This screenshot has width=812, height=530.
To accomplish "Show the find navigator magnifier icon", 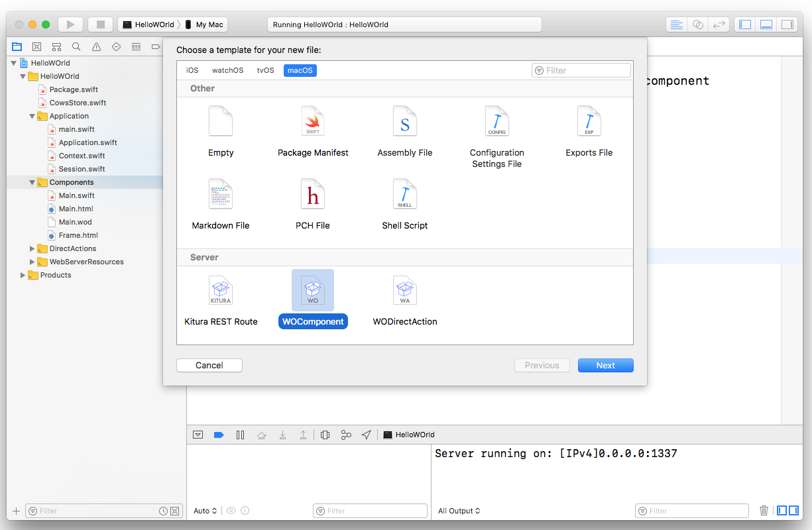I will (77, 47).
